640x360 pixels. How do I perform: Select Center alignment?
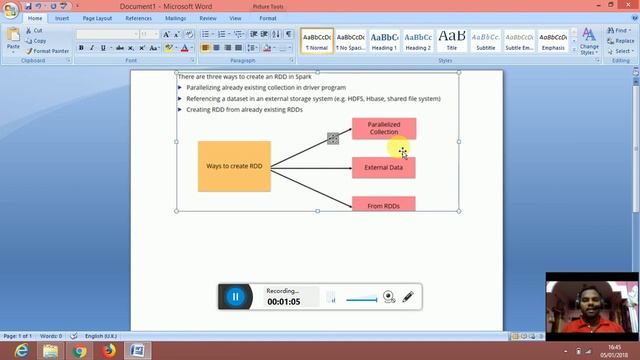click(x=216, y=48)
